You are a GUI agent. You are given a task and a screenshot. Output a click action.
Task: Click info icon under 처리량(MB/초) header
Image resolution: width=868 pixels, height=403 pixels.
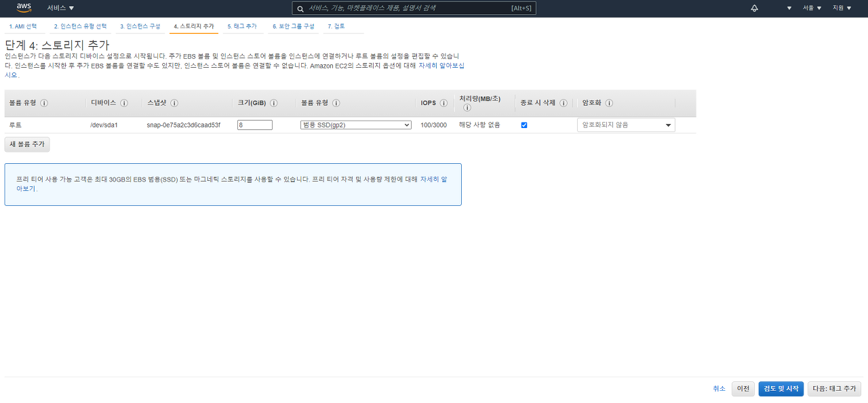(x=467, y=108)
